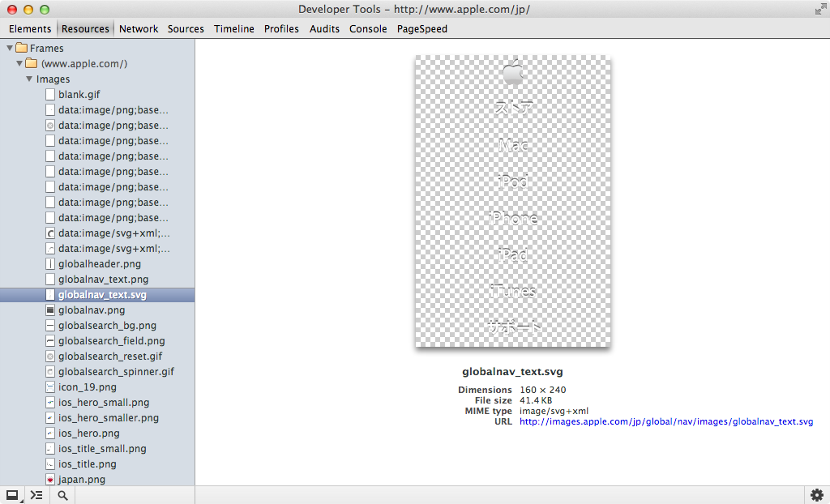This screenshot has height=504, width=830.
Task: Open the Timeline tab
Action: [x=234, y=29]
